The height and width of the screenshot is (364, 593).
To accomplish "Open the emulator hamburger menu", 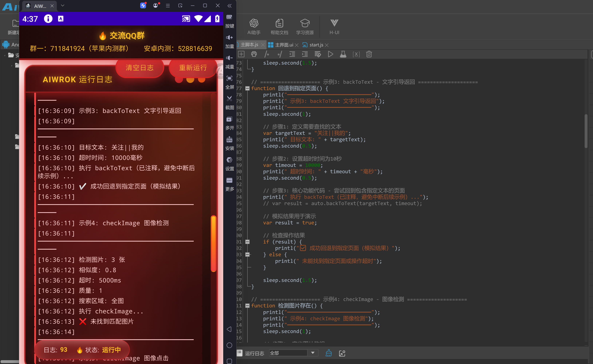I will coord(168,5).
